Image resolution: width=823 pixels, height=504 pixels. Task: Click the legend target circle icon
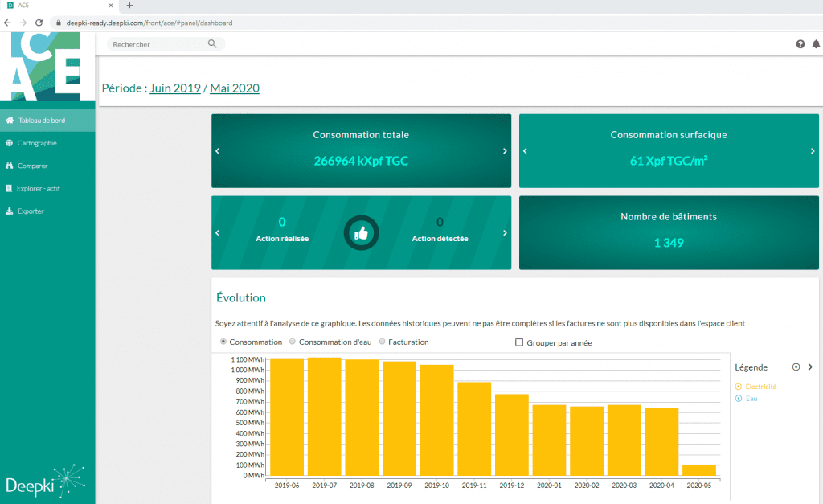click(796, 367)
